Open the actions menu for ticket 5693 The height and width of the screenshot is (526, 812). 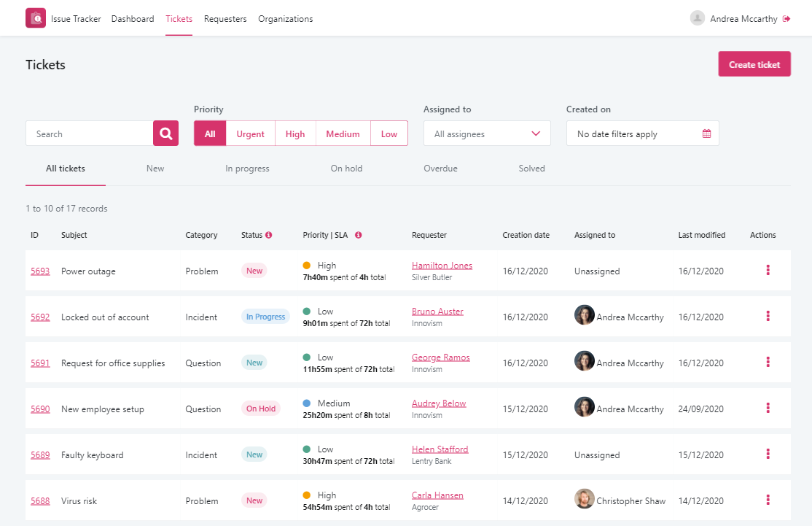pos(768,270)
